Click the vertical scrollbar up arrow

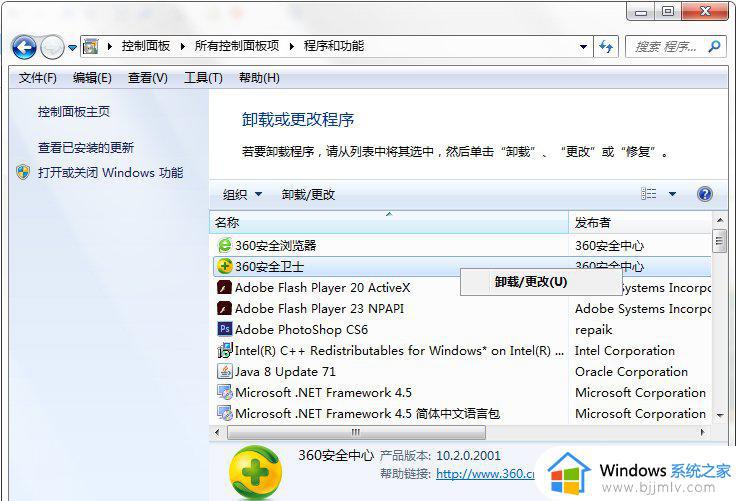click(x=720, y=219)
